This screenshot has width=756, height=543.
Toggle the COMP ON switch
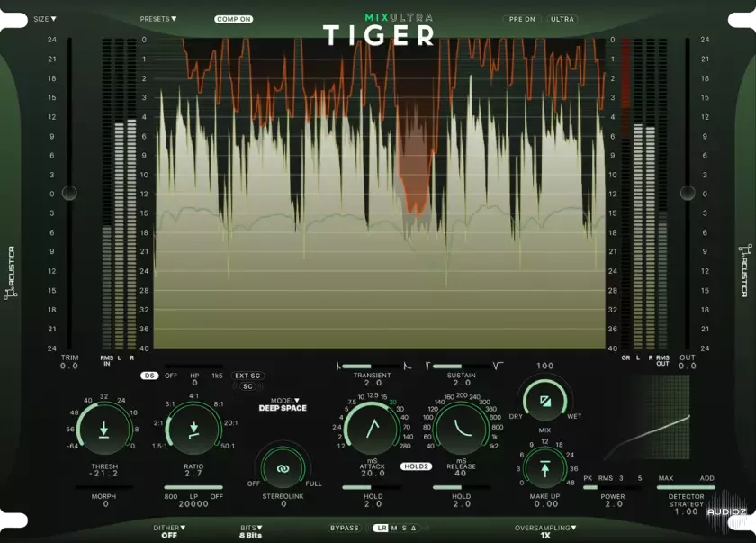coord(233,19)
